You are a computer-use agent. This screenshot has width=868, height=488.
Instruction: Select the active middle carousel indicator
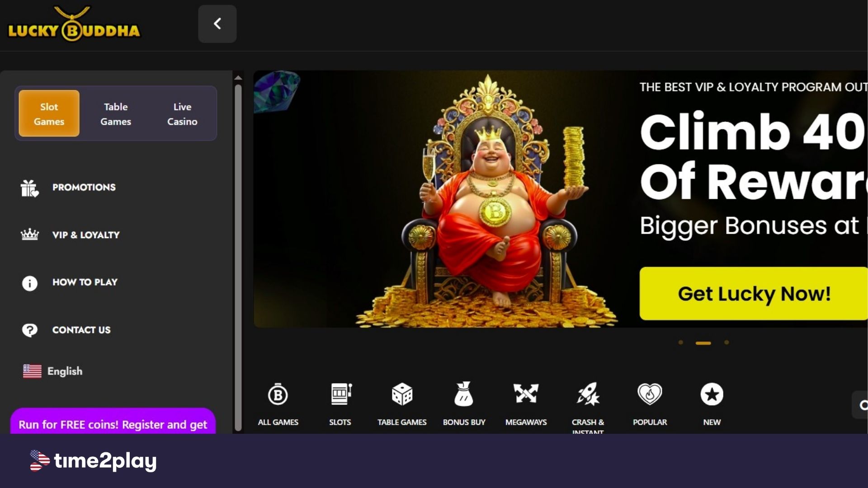click(x=703, y=343)
